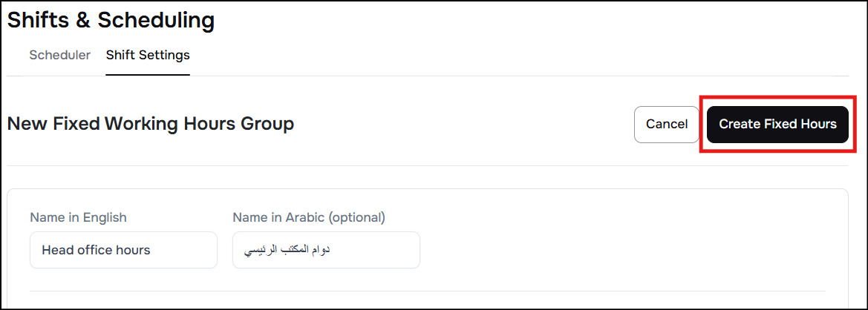Choose the white outlined Cancel button
Image resolution: width=868 pixels, height=310 pixels.
pyautogui.click(x=666, y=124)
